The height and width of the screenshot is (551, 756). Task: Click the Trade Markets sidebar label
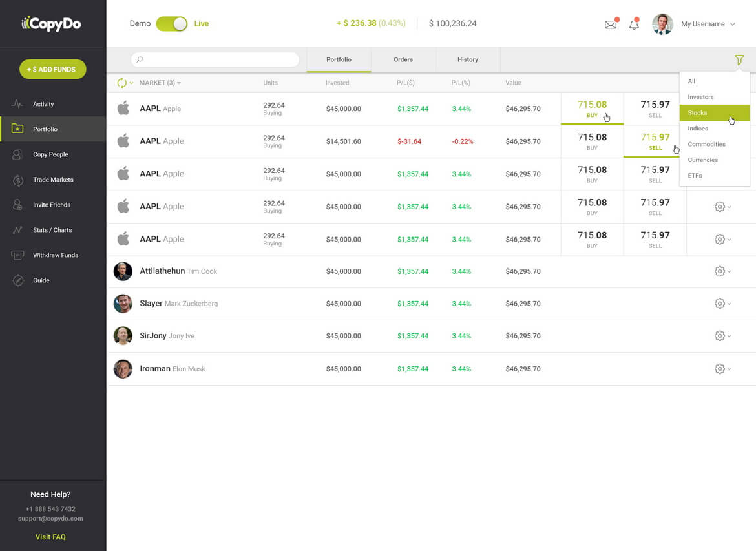coord(53,180)
